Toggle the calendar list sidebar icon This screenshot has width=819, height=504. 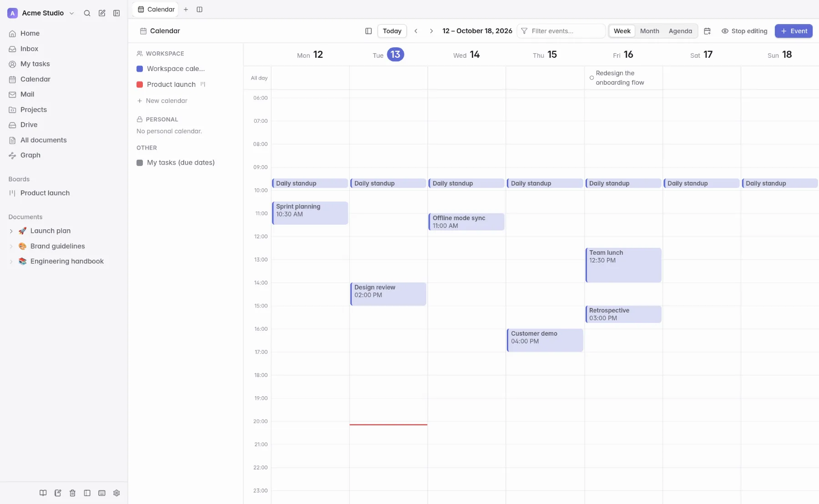point(369,31)
